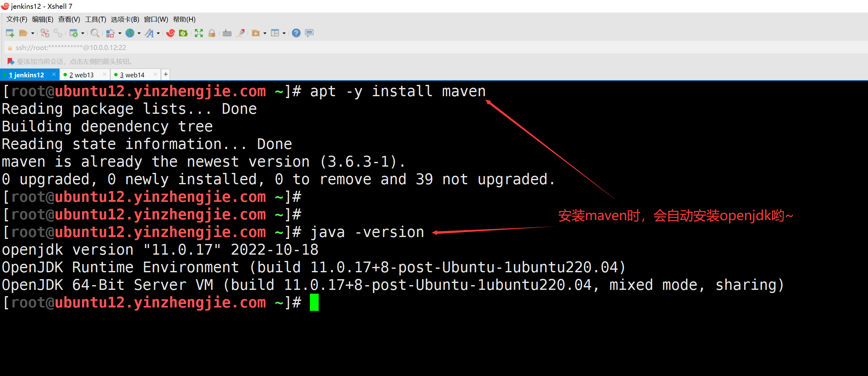Close the web14 tab

click(155, 75)
